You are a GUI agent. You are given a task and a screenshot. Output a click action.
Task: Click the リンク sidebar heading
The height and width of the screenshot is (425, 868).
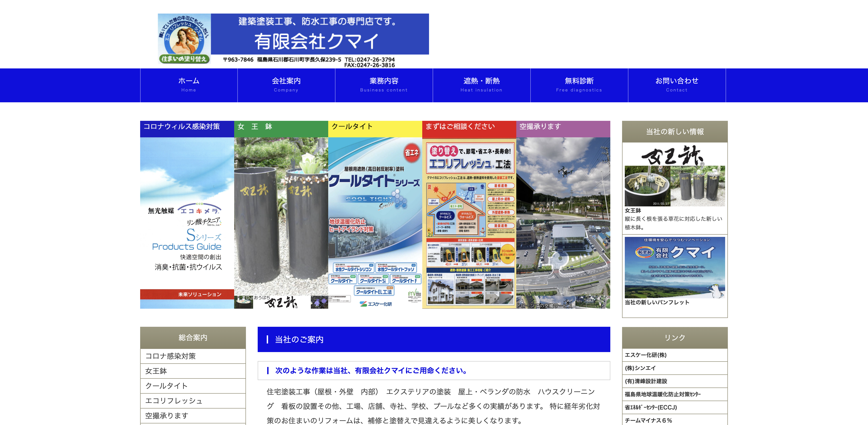point(675,338)
